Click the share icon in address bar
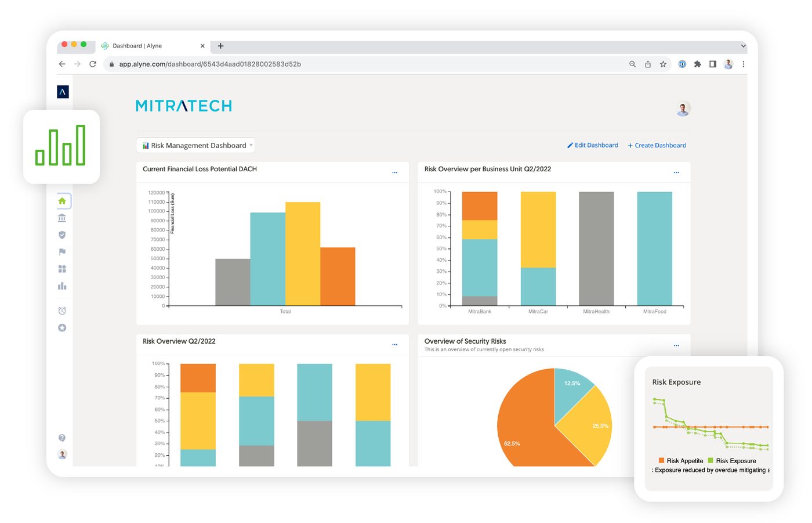The height and width of the screenshot is (523, 812). click(648, 64)
